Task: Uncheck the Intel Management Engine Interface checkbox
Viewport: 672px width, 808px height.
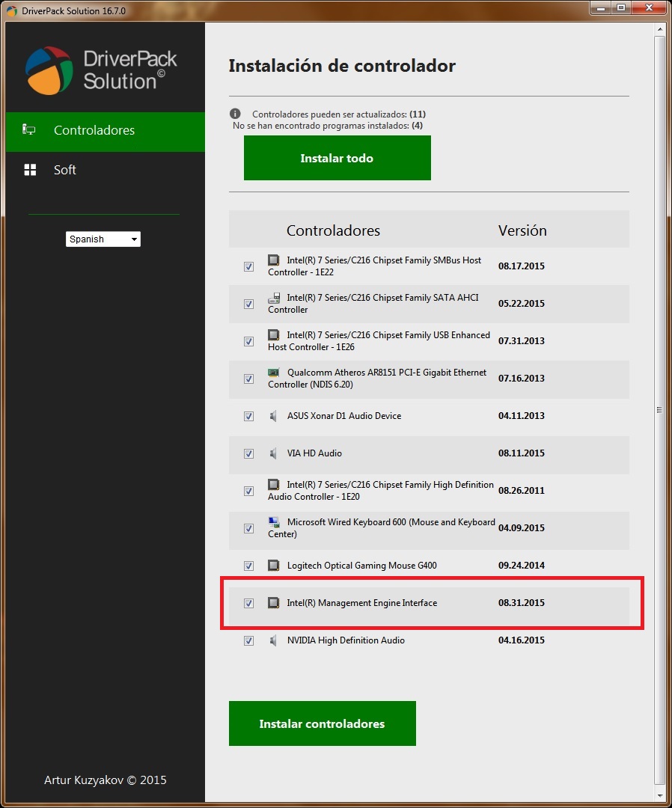Action: click(248, 603)
